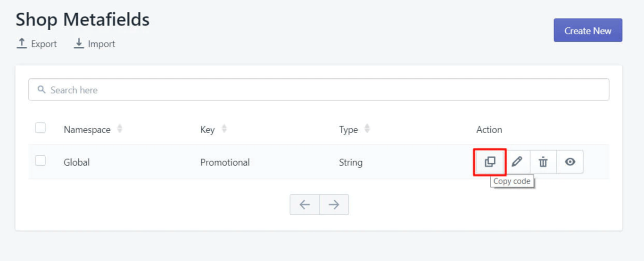Sort by Namespace column arrows
Image resolution: width=644 pixels, height=261 pixels.
[120, 129]
